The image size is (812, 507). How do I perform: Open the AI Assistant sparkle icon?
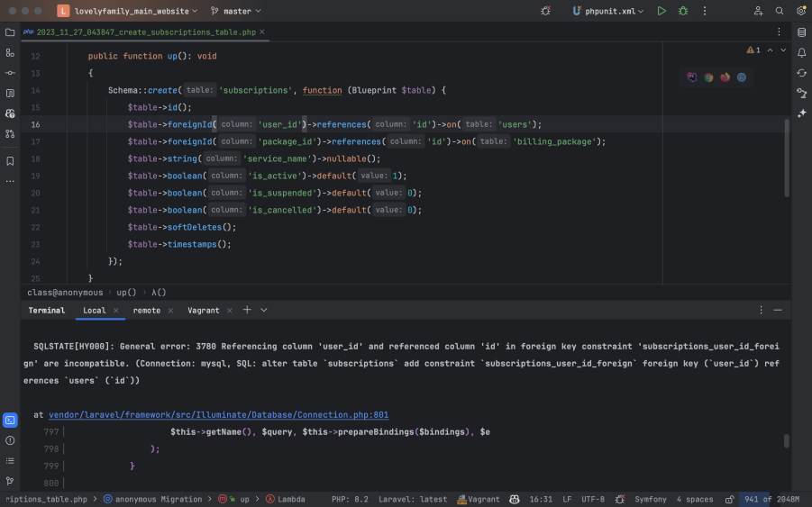coord(802,113)
